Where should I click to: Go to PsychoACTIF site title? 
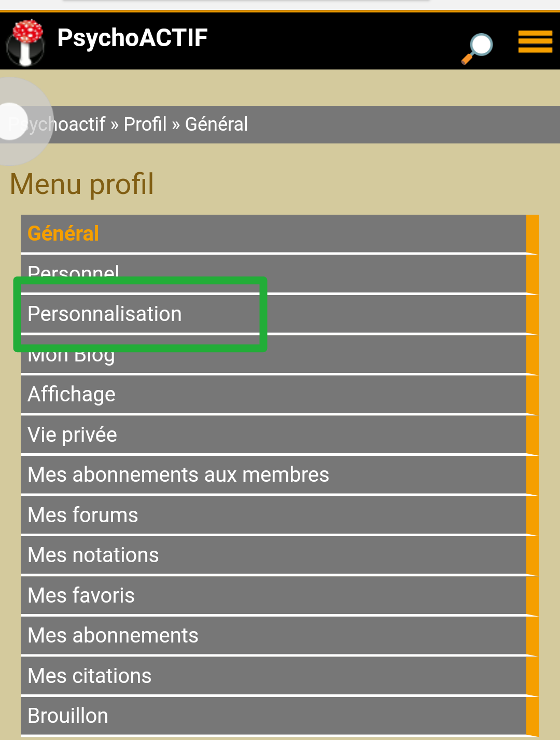pos(132,38)
